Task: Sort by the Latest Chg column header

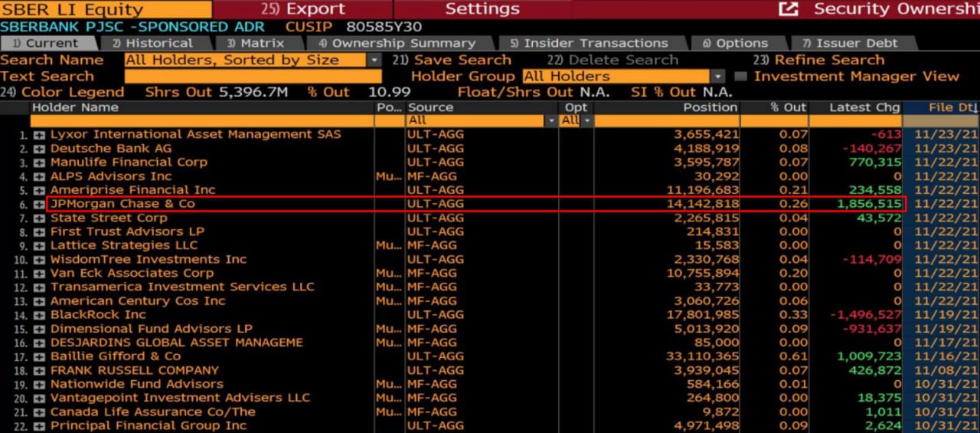Action: click(x=865, y=107)
